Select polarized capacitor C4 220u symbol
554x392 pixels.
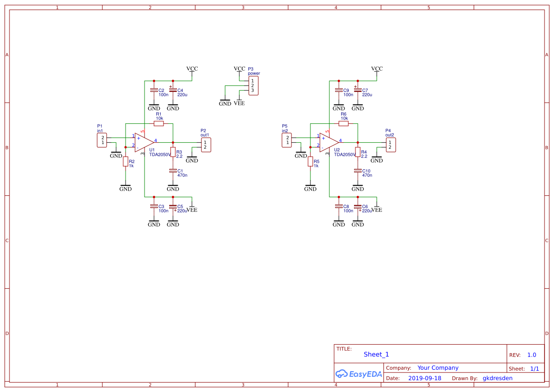pos(173,90)
